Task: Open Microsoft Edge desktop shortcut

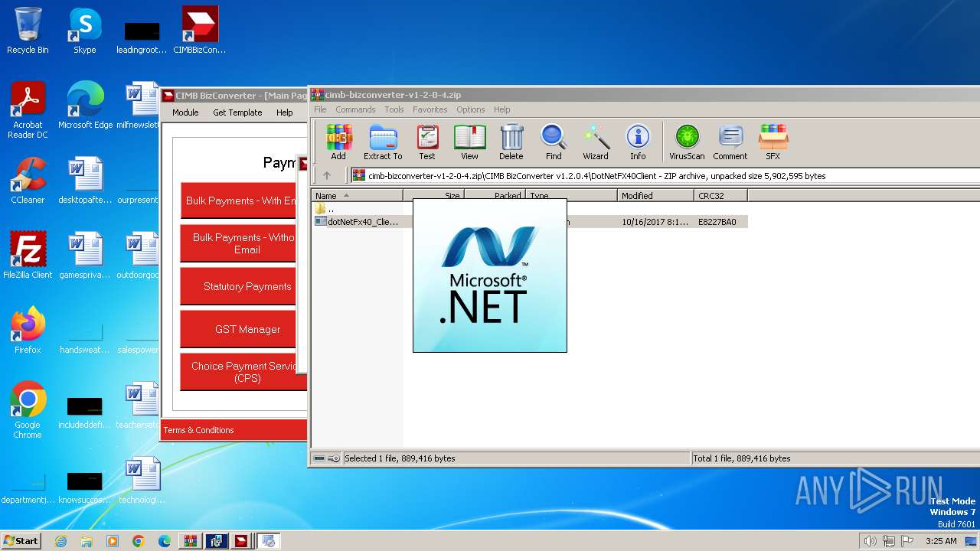Action: (x=85, y=106)
